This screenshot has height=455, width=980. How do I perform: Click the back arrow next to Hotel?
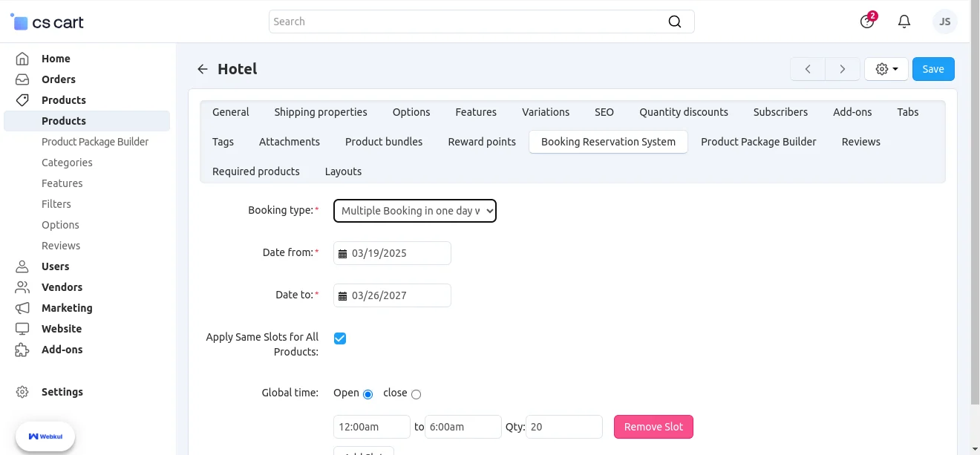[202, 68]
